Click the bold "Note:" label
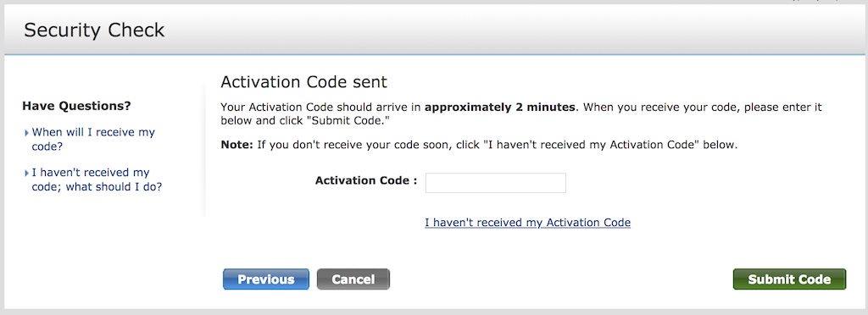The height and width of the screenshot is (315, 868). (x=236, y=146)
